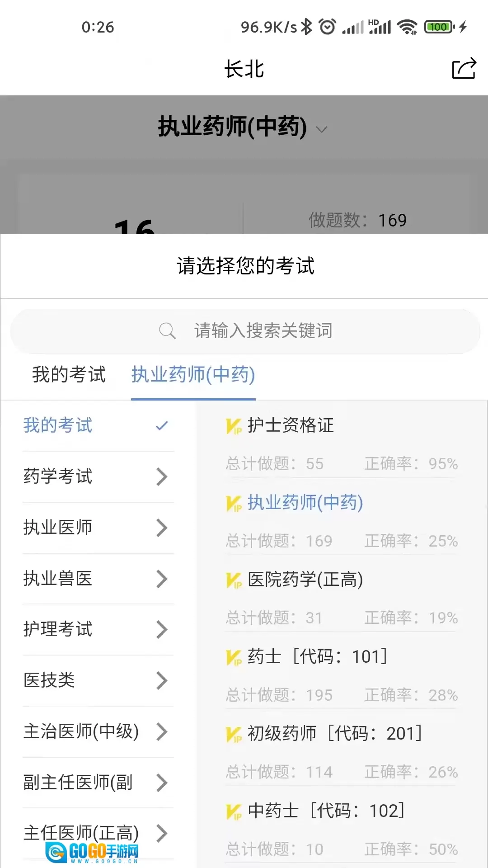Switch to the 我的考试 tab

[x=69, y=375]
